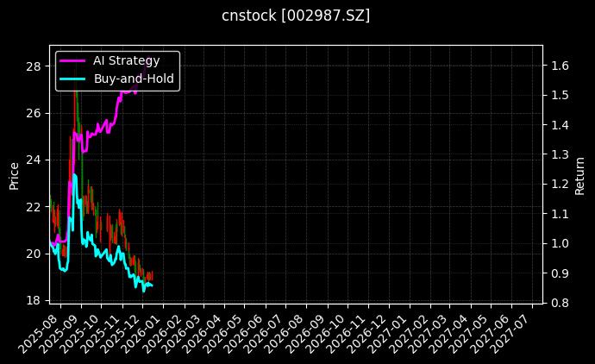Click the 28 price tick label
The image size is (595, 364).
click(34, 66)
